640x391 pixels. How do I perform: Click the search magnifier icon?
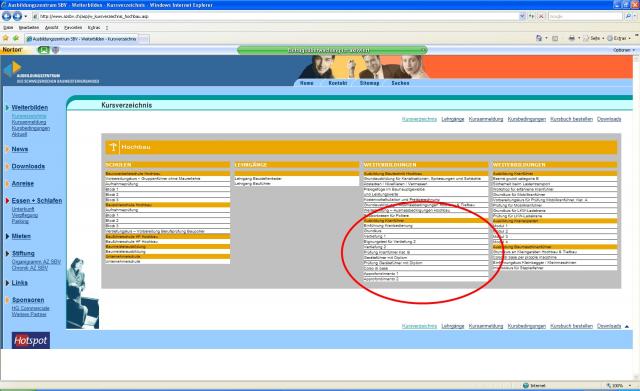(628, 16)
